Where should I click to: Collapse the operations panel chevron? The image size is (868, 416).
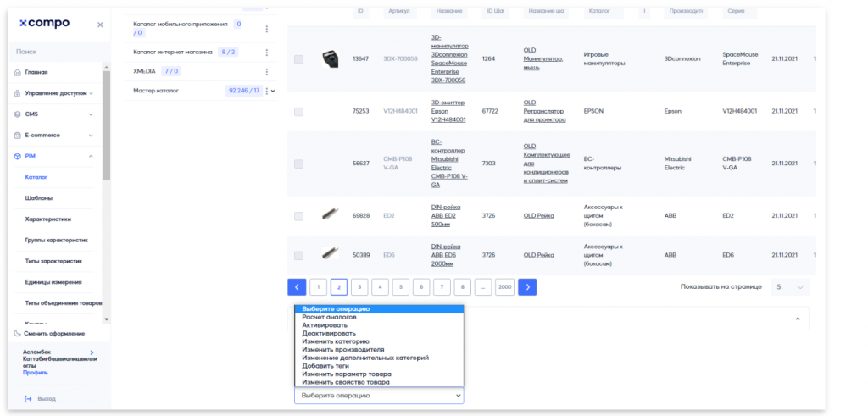click(x=798, y=319)
